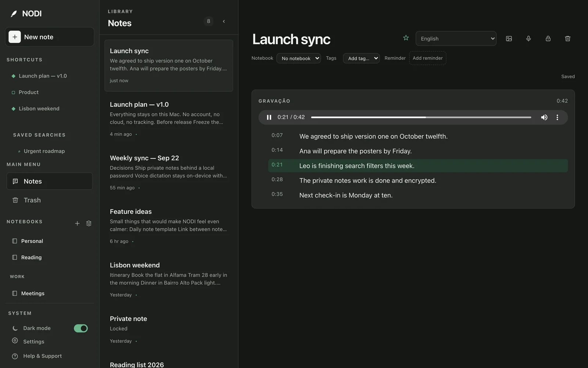Image resolution: width=588 pixels, height=368 pixels.
Task: Select the 0:35 Next check-in transcript line
Action: [x=418, y=195]
